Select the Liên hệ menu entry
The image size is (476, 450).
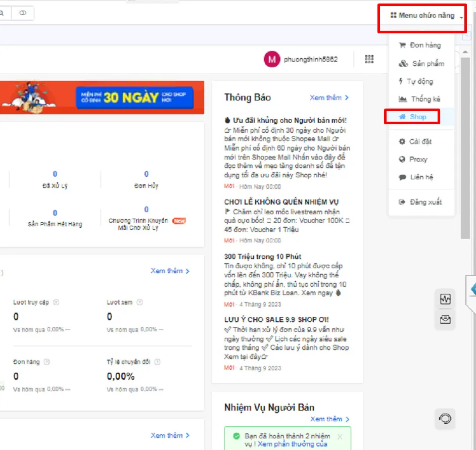[415, 177]
